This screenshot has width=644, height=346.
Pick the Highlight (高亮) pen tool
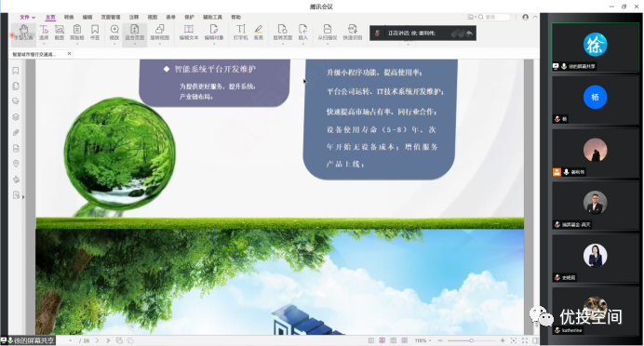click(259, 32)
